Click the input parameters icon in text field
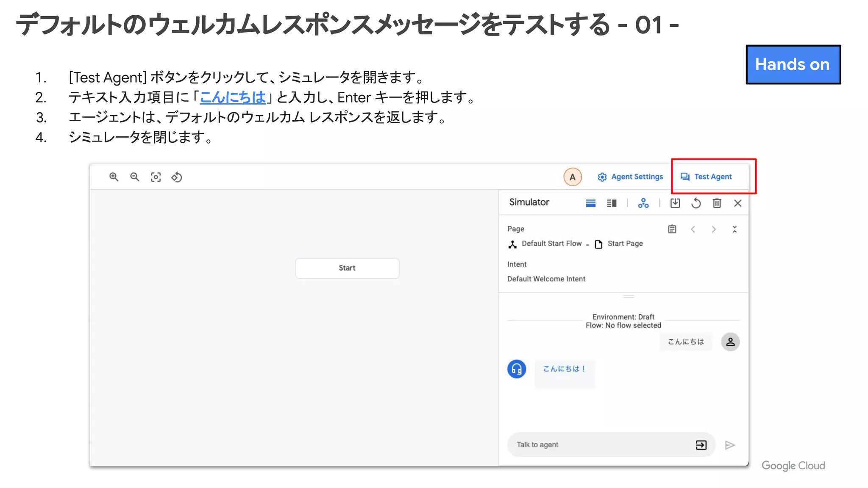This screenshot has height=488, width=868. (701, 445)
